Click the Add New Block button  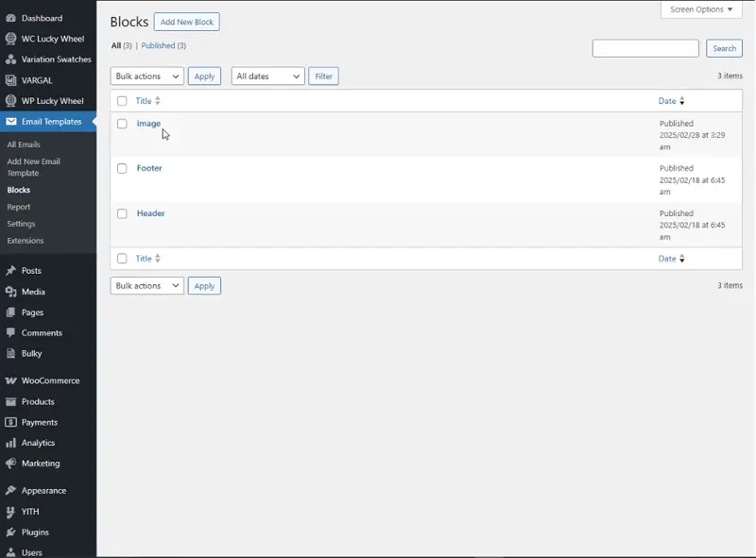click(186, 22)
